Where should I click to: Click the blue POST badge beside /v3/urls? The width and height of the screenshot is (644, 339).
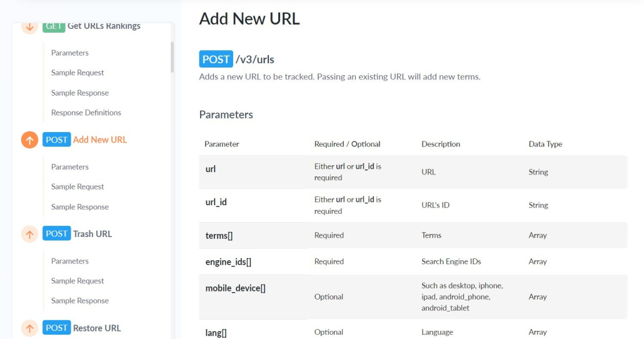point(216,59)
